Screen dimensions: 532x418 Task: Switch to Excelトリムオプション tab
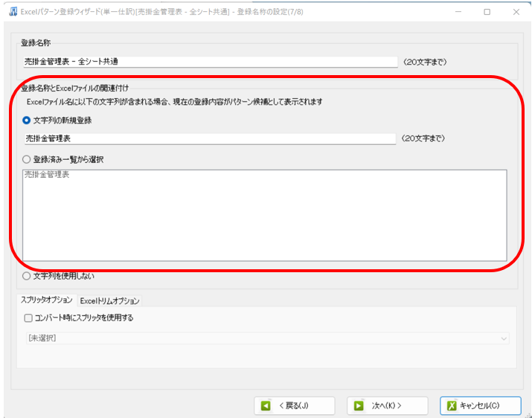(x=109, y=300)
